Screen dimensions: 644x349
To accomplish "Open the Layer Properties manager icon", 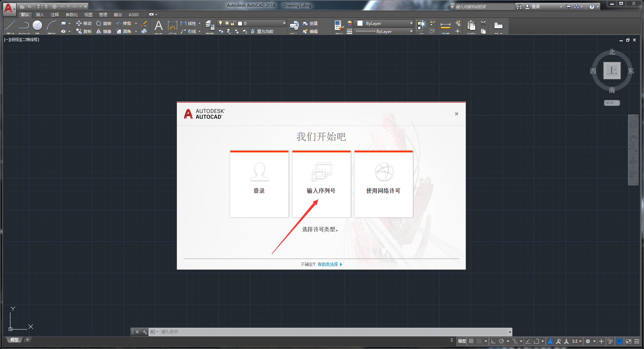I will [210, 25].
